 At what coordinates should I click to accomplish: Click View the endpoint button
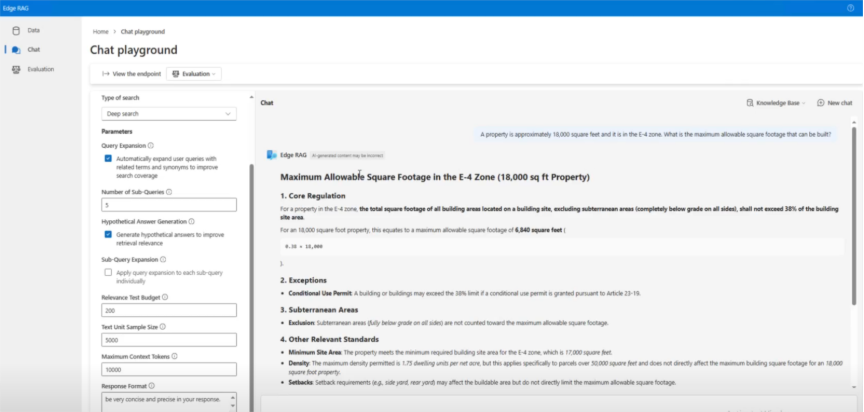tap(131, 74)
